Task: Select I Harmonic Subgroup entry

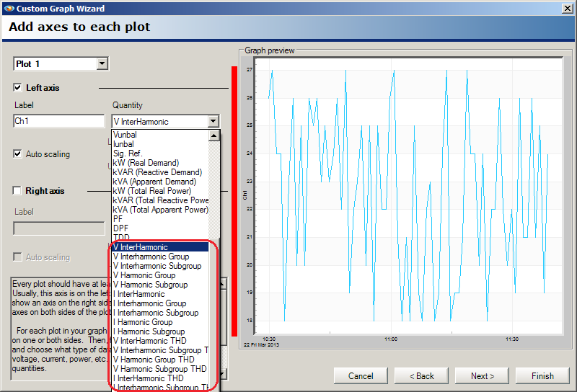Action: (x=160, y=331)
